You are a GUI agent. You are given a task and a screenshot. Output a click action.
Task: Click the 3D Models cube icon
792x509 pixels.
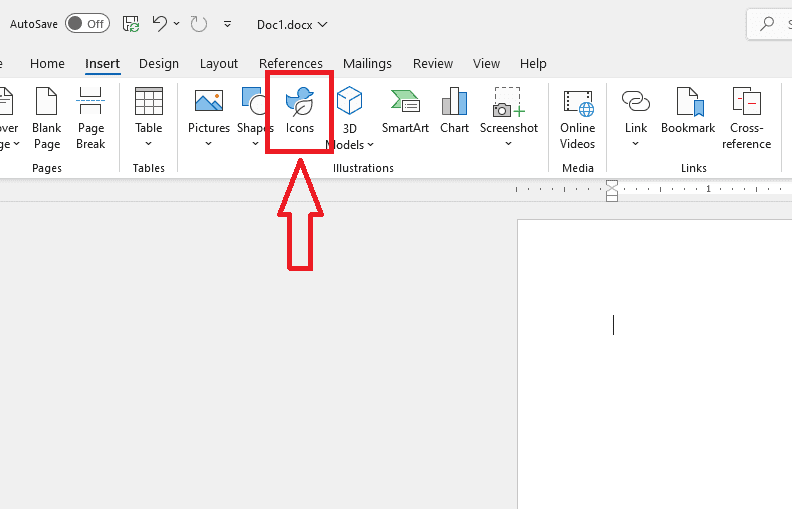click(x=350, y=100)
